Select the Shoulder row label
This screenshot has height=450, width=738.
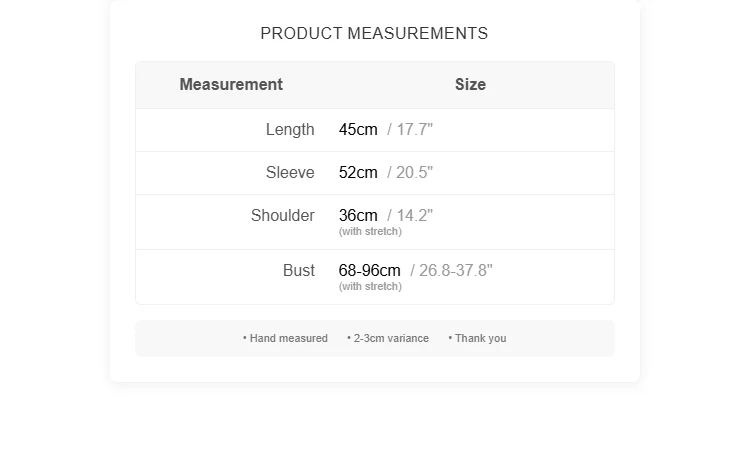coord(283,216)
